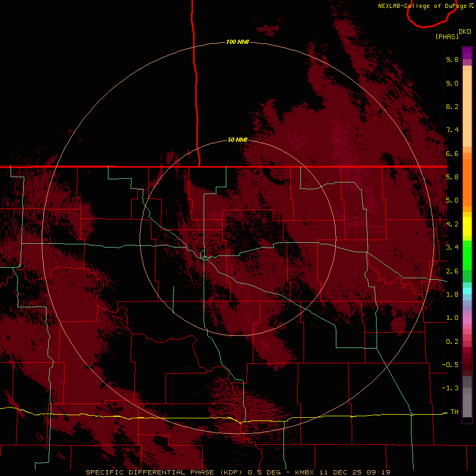The height and width of the screenshot is (476, 476).
Task: Click the 6.6 value on the scale
Action: click(452, 153)
